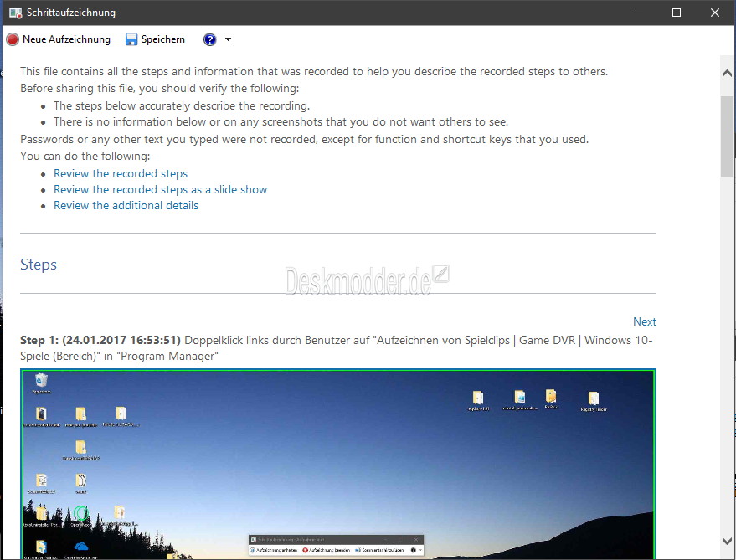The image size is (736, 560).
Task: Click the scrollbar down arrow
Action: click(x=727, y=542)
